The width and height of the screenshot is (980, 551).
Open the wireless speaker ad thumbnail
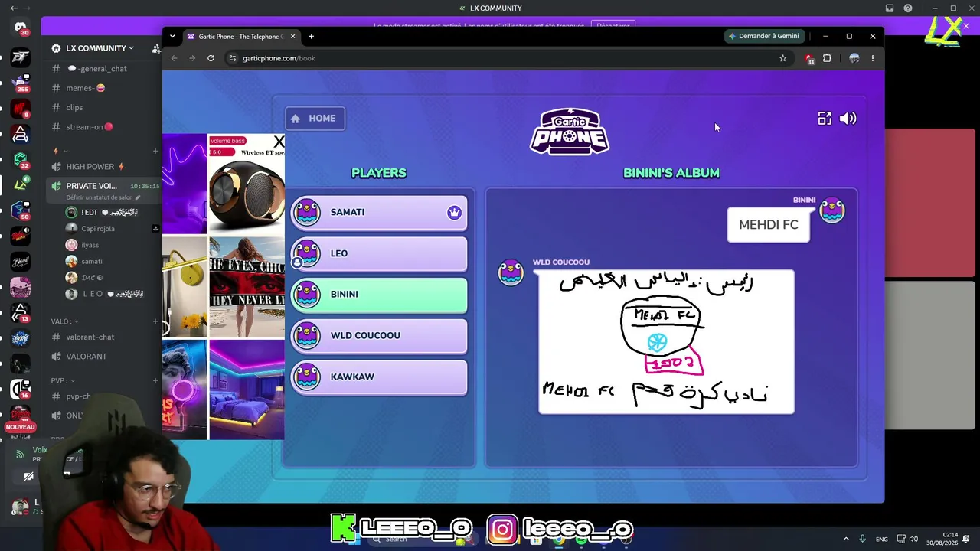click(246, 184)
